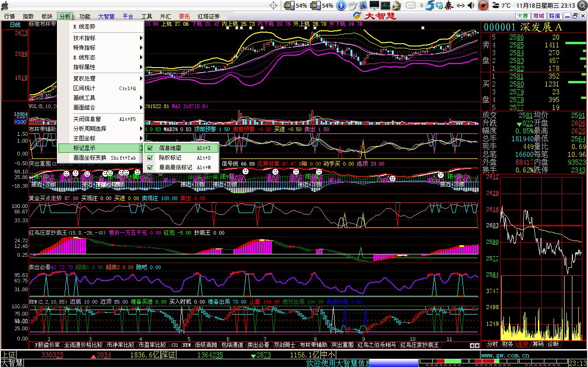Select the 市盈率比较 indicator tab
Viewport: 588px width, 368px height.
152,345
